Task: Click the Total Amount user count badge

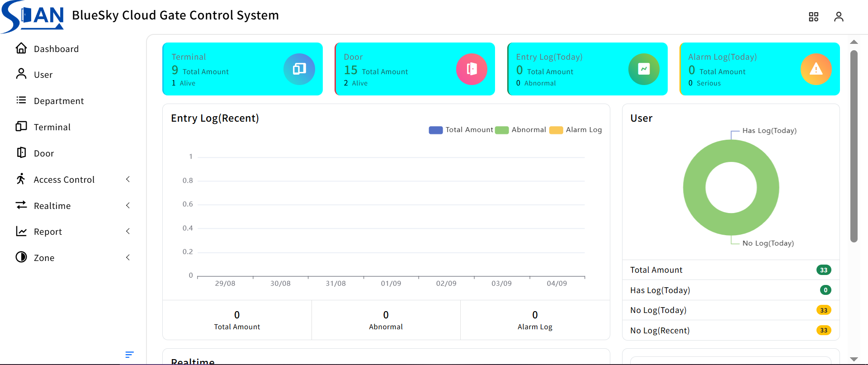Action: [823, 270]
